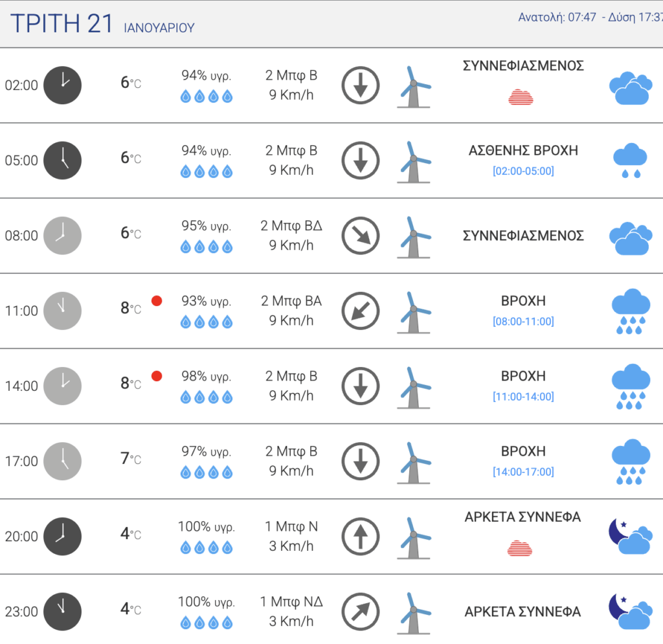Click the clock icon at 02:00

63,85
